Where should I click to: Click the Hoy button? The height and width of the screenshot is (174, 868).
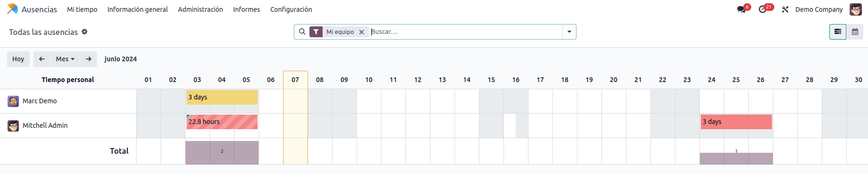tap(18, 59)
